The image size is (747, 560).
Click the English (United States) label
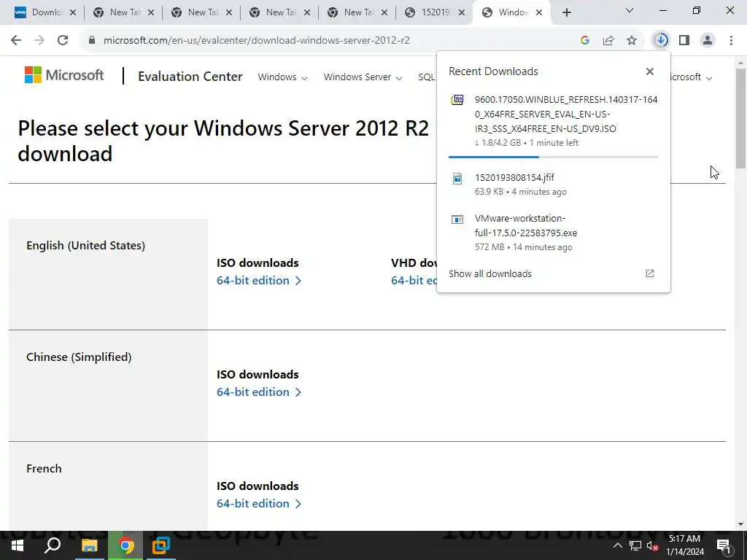click(x=86, y=245)
